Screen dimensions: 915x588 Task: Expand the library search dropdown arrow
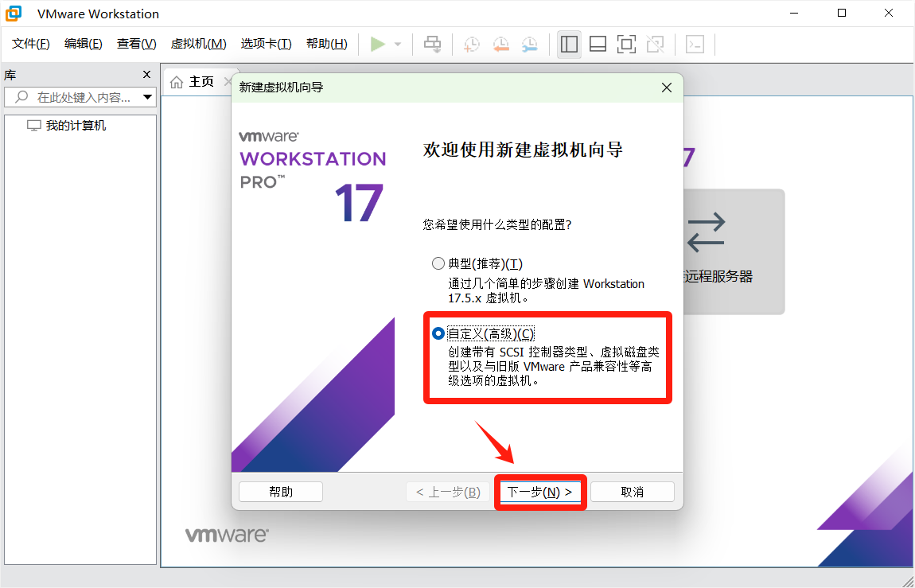coord(147,97)
